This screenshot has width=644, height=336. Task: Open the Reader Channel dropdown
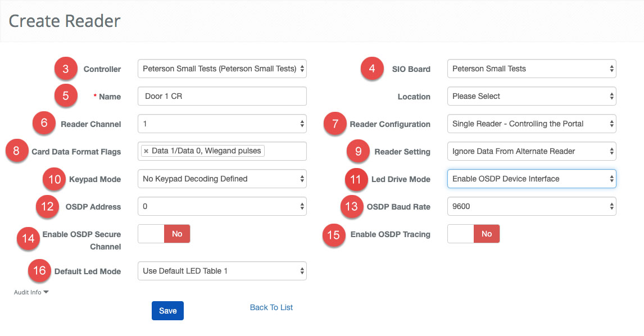tap(222, 124)
